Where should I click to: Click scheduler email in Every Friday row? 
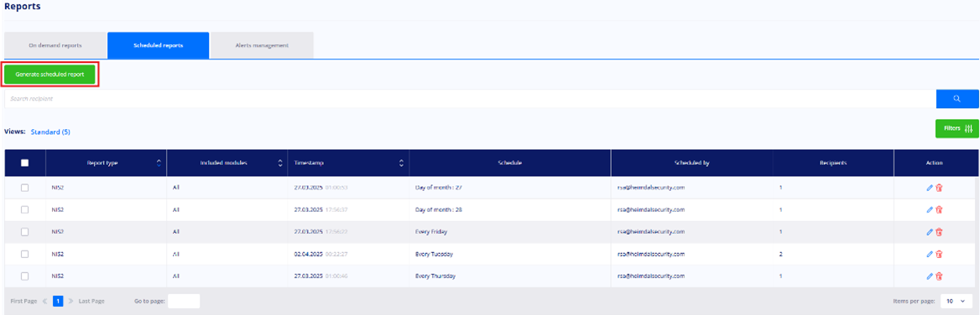coord(650,232)
